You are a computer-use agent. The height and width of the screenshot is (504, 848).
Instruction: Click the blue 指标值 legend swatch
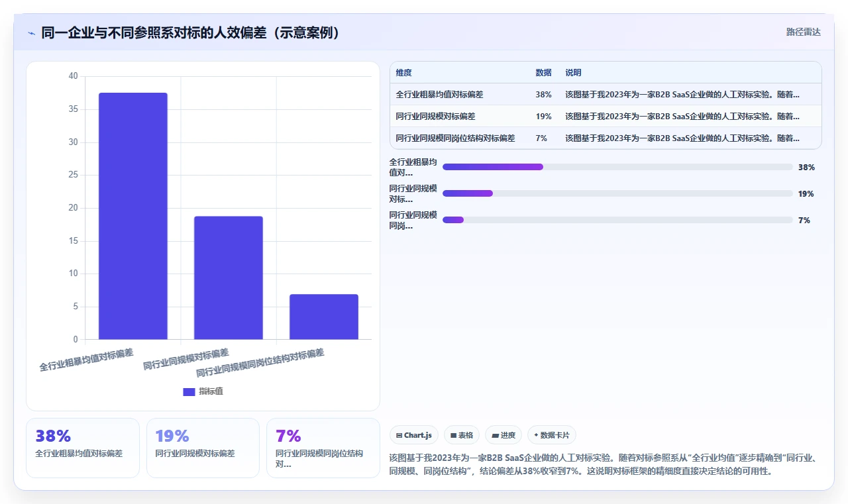click(x=189, y=391)
